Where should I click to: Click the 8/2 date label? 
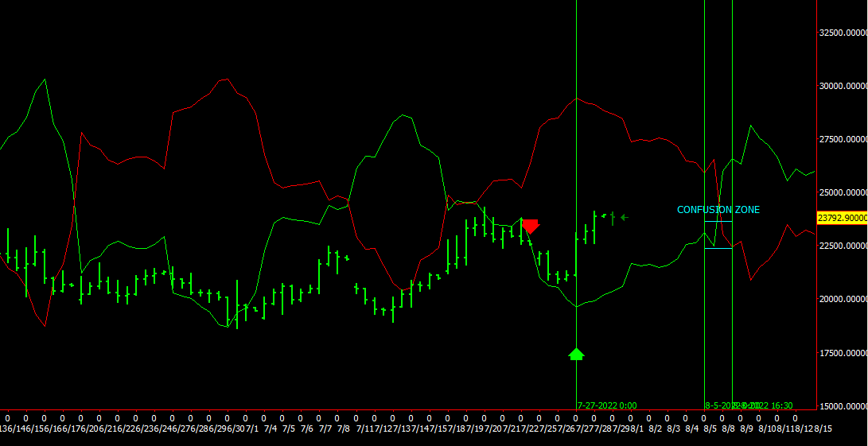tap(655, 429)
